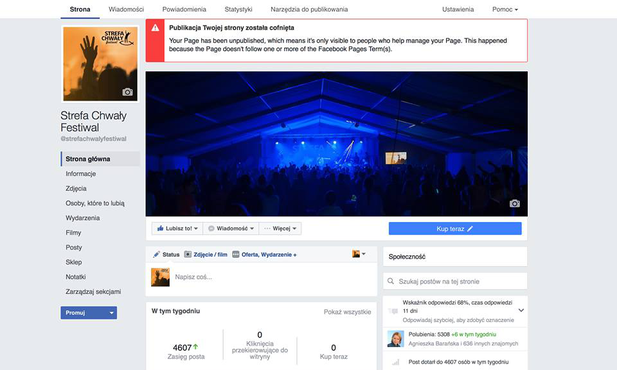This screenshot has width=617, height=370.
Task: Open the Wiadomość dropdown button
Action: click(231, 228)
